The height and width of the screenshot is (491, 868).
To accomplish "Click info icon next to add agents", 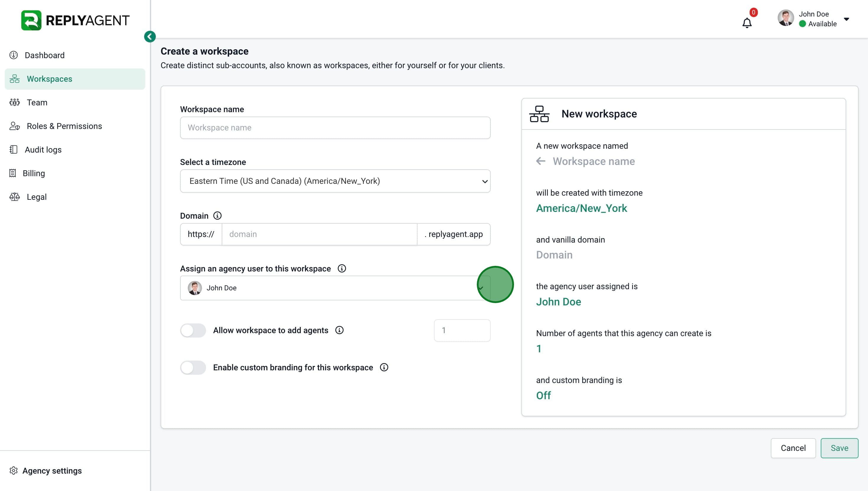I will tap(339, 330).
